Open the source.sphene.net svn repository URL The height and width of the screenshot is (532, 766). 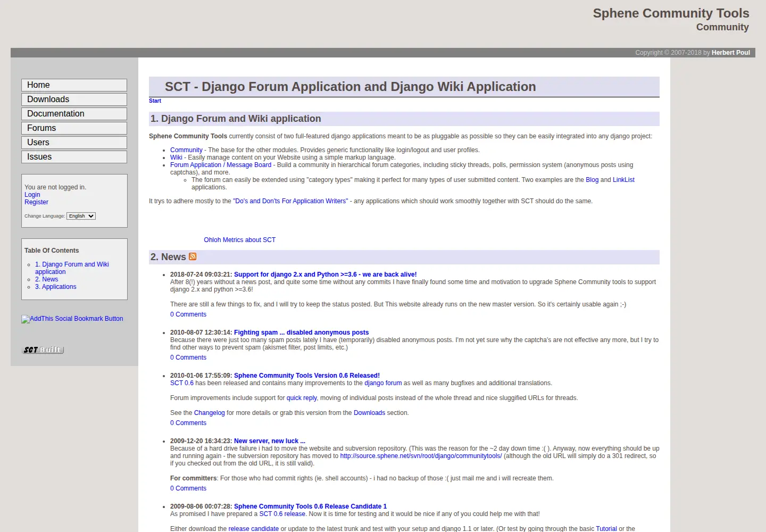pyautogui.click(x=421, y=456)
